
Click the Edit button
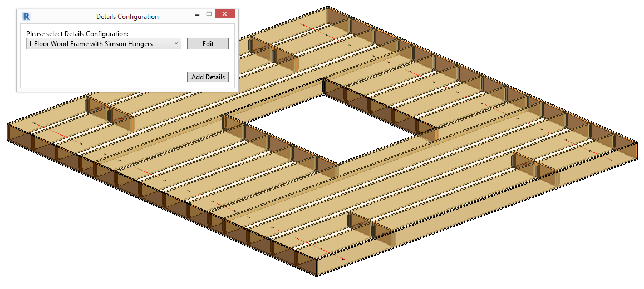[208, 44]
